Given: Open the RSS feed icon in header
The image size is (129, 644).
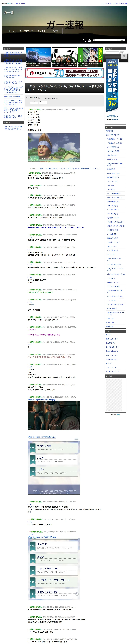Looking at the screenshot, I should click(89, 40).
